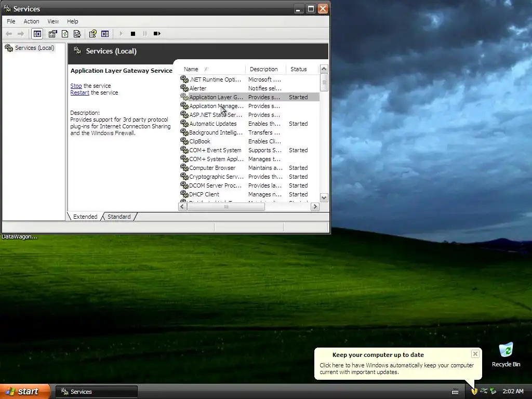Switch to the Extended tab

tap(85, 217)
